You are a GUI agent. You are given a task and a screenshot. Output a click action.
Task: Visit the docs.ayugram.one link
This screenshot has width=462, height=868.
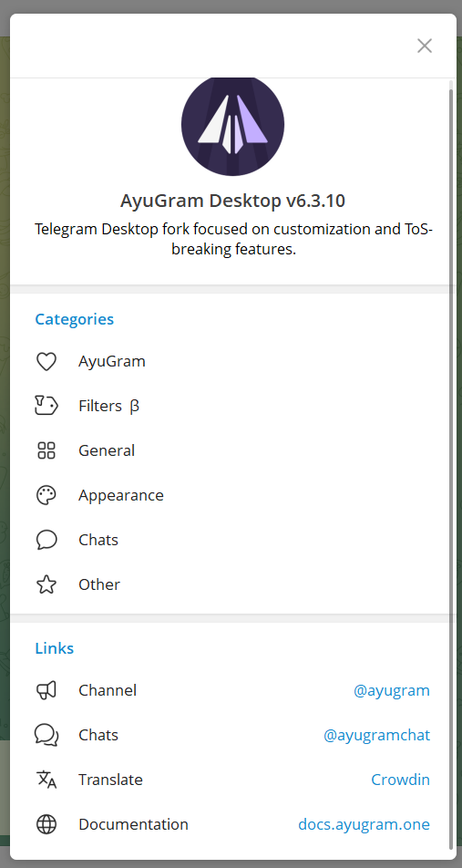[x=364, y=824]
